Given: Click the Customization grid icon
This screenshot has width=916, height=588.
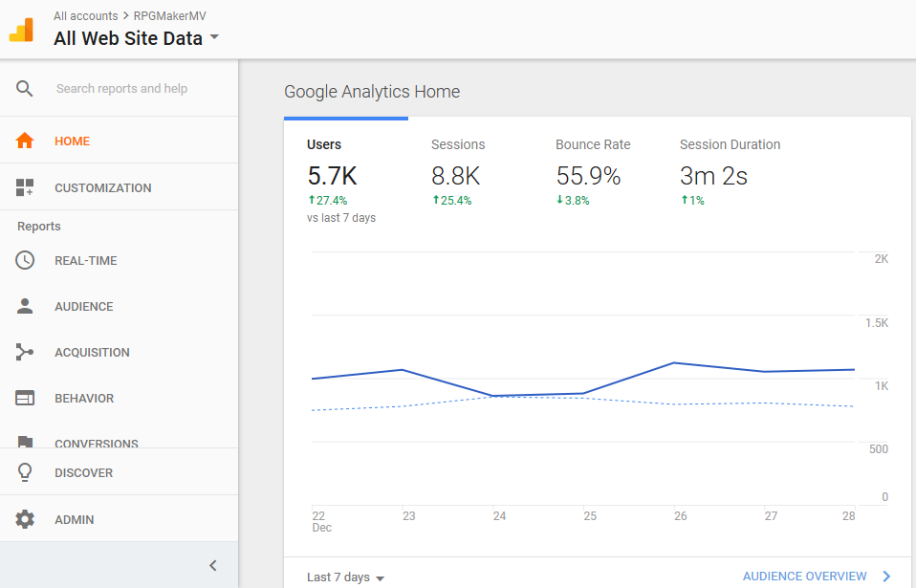Looking at the screenshot, I should pyautogui.click(x=25, y=187).
